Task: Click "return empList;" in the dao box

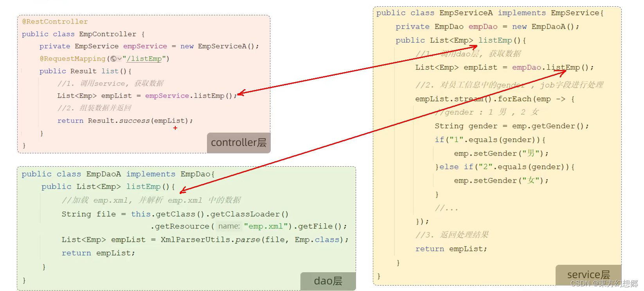Action: point(98,253)
